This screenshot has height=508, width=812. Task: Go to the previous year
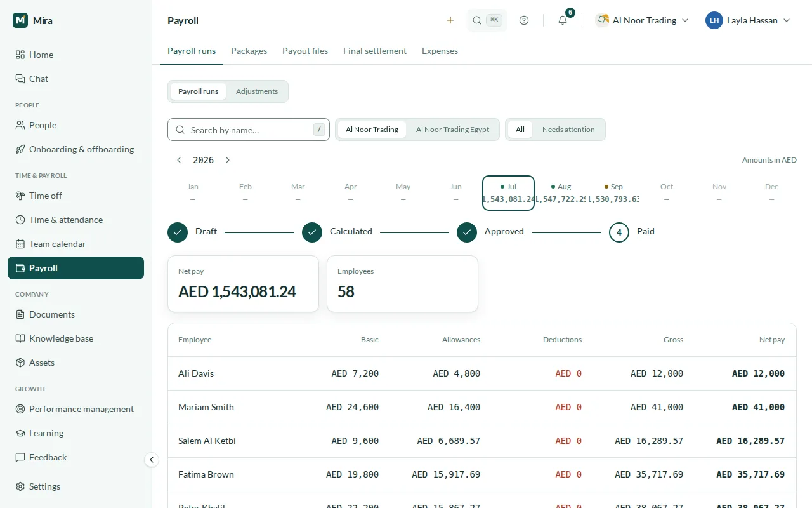179,160
